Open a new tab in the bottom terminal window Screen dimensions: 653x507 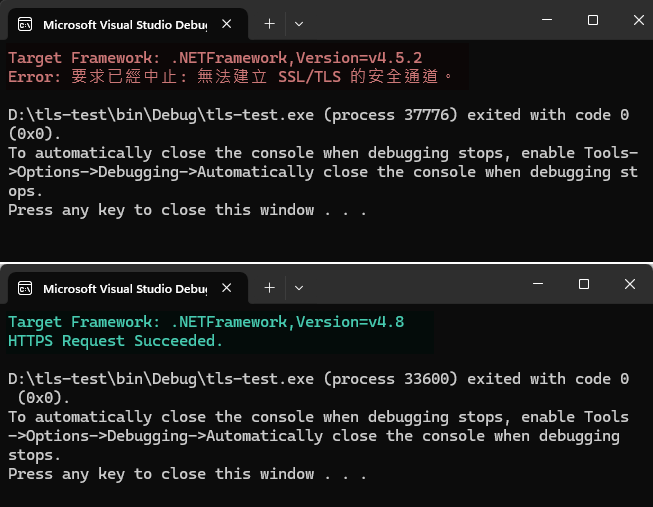[269, 288]
